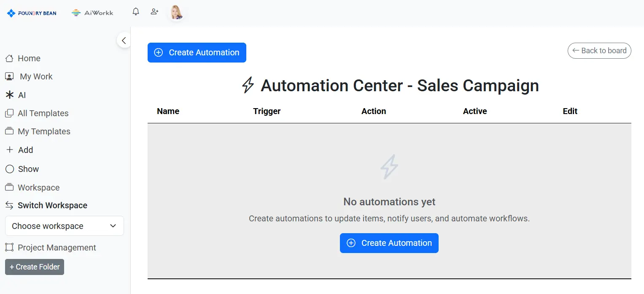Toggle the Show circle option
The width and height of the screenshot is (644, 294).
click(x=10, y=169)
